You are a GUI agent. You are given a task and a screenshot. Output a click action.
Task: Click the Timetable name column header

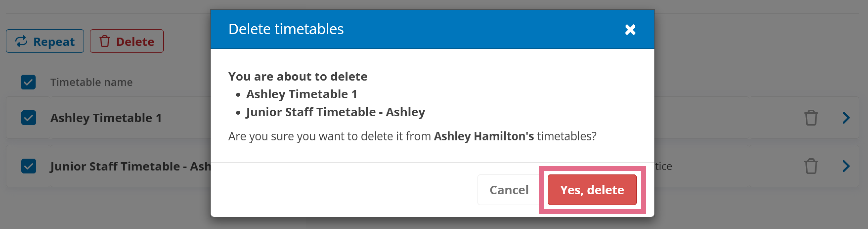(x=92, y=82)
